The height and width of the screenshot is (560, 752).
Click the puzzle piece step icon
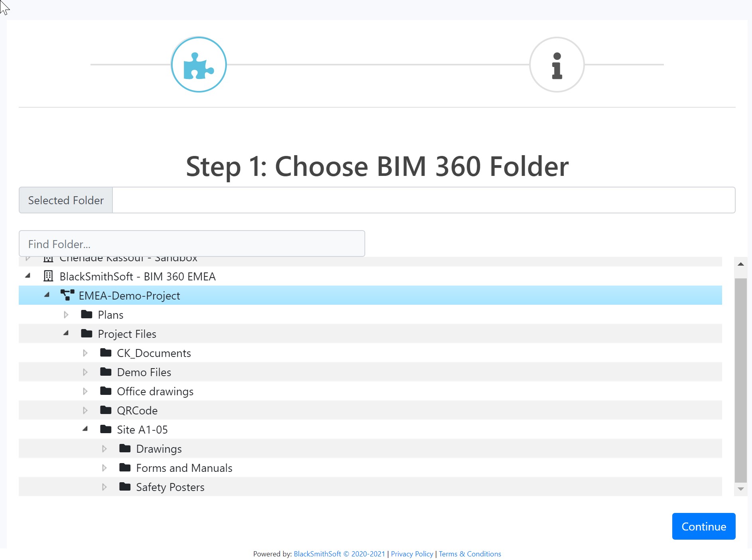(x=199, y=65)
